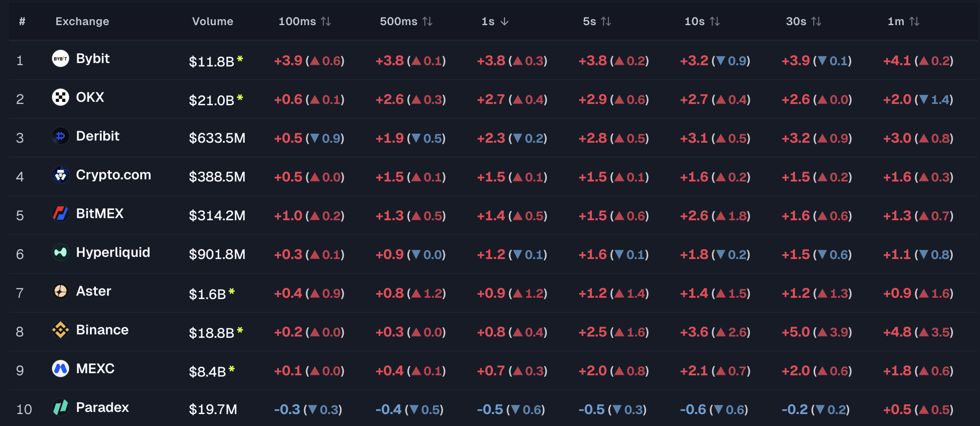Click OKX 5s value +2.9
Image resolution: width=980 pixels, height=426 pixels.
coord(592,99)
